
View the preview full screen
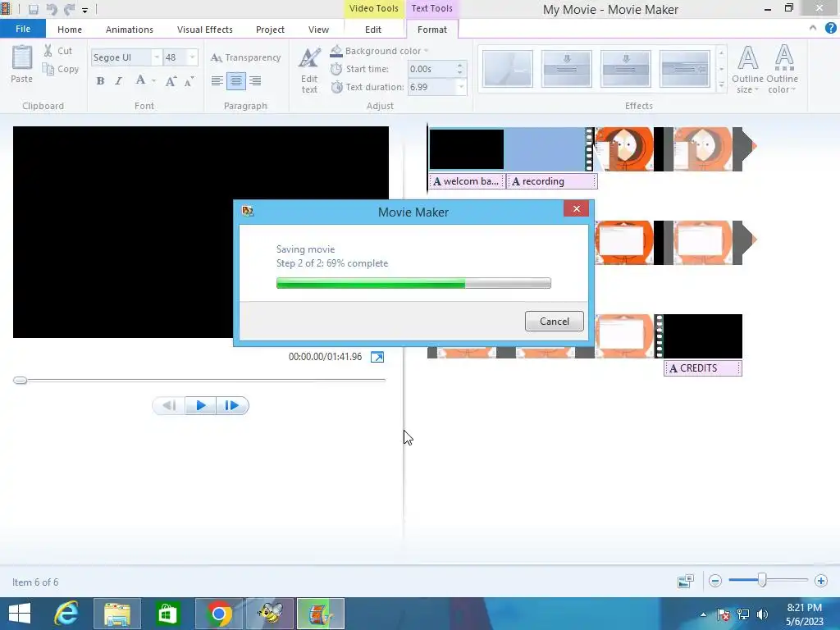click(377, 357)
